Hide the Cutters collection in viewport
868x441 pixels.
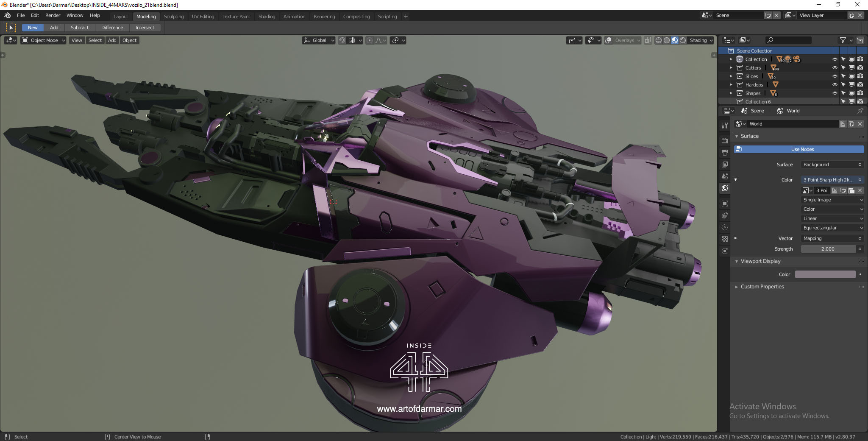tap(835, 68)
